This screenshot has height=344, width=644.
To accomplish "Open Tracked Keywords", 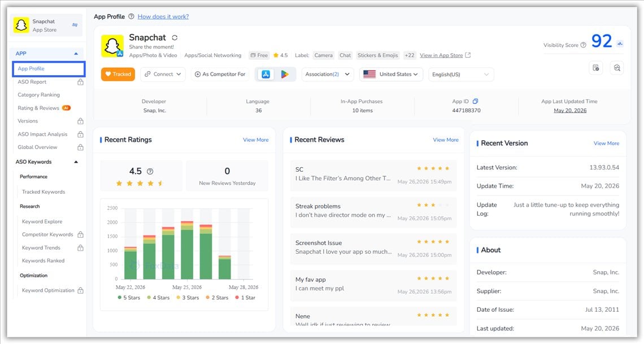I will (43, 191).
